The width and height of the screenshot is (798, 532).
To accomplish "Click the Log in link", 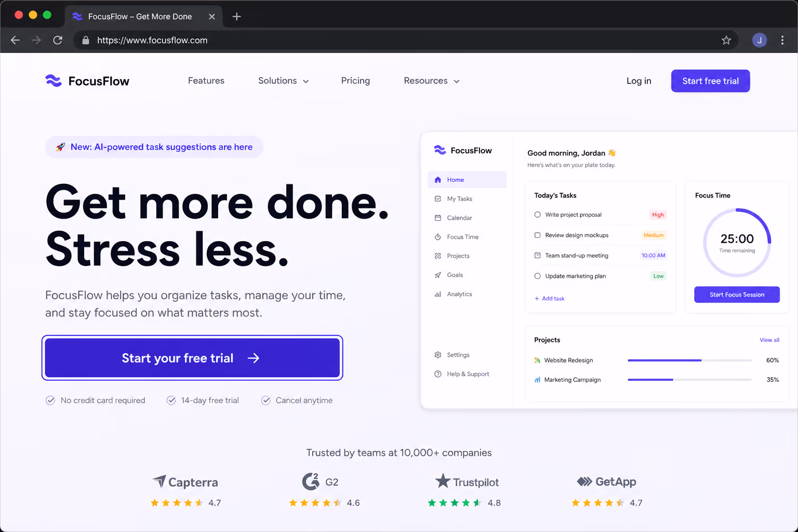I will point(639,81).
